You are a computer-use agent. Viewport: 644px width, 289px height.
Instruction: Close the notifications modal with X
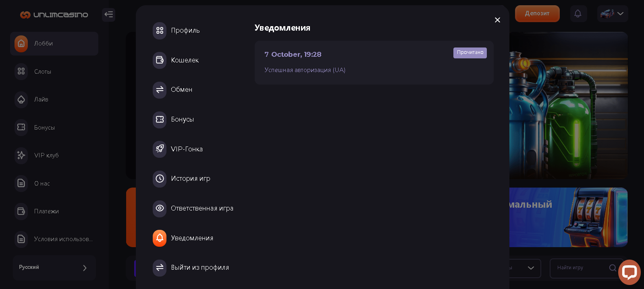(x=497, y=20)
